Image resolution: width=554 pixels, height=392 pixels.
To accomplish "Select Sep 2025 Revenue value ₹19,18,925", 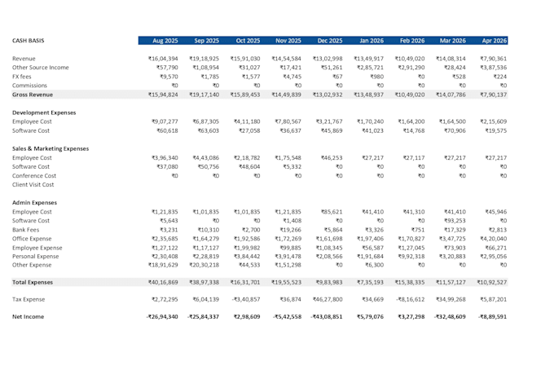I will point(204,59).
